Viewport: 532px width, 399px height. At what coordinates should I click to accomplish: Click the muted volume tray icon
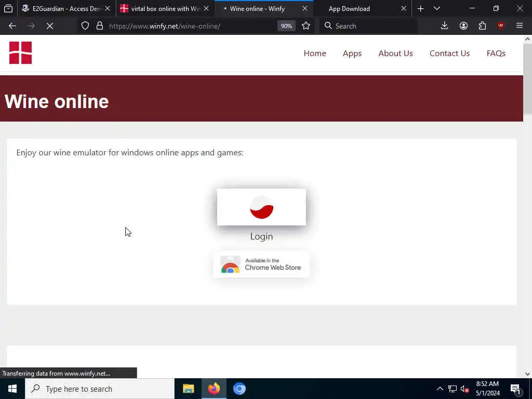pos(464,389)
